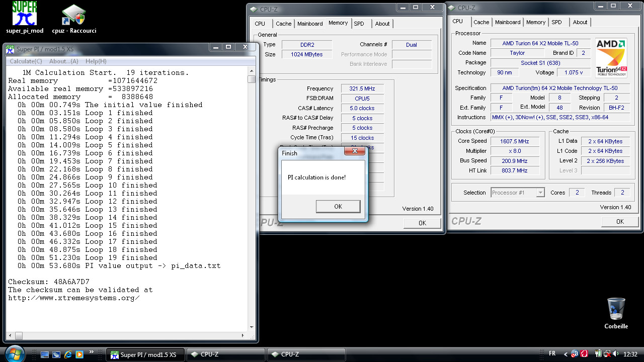
Task: Switch to second CPU-Z taskbar button
Action: click(306, 354)
